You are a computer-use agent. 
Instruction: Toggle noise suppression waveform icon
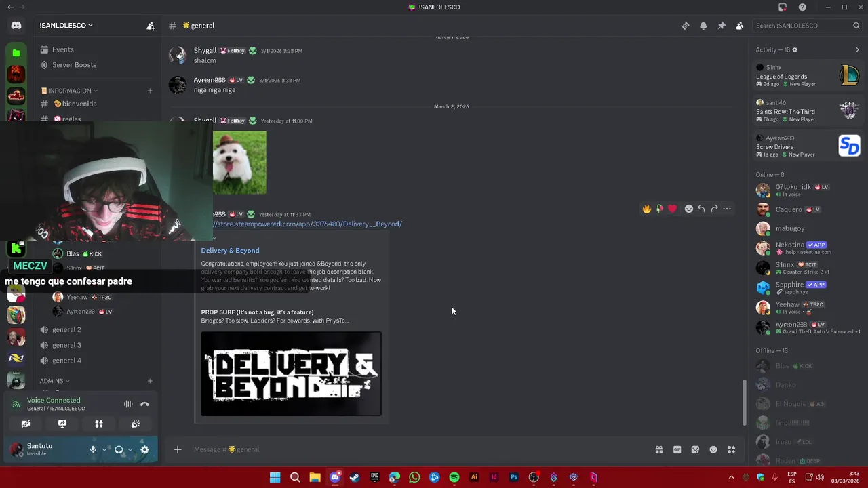[128, 404]
